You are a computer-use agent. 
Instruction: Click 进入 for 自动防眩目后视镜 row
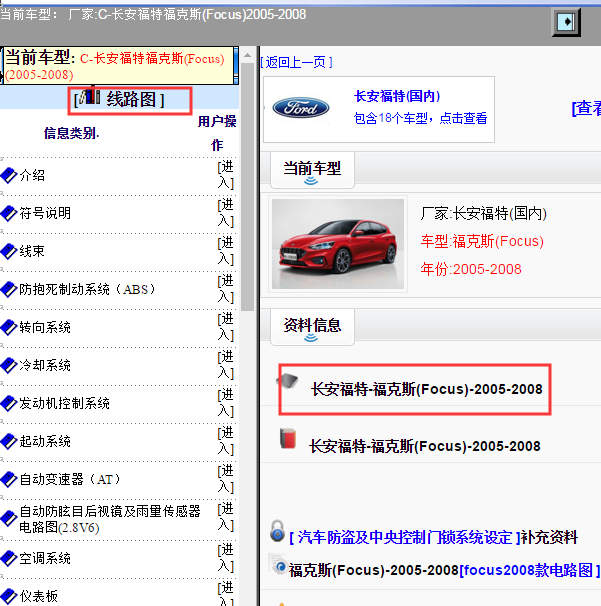click(x=226, y=517)
